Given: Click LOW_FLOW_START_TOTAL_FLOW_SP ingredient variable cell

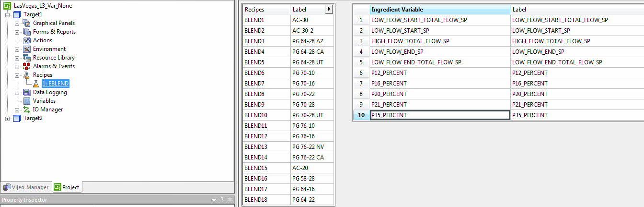Looking at the screenshot, I should pyautogui.click(x=440, y=20).
